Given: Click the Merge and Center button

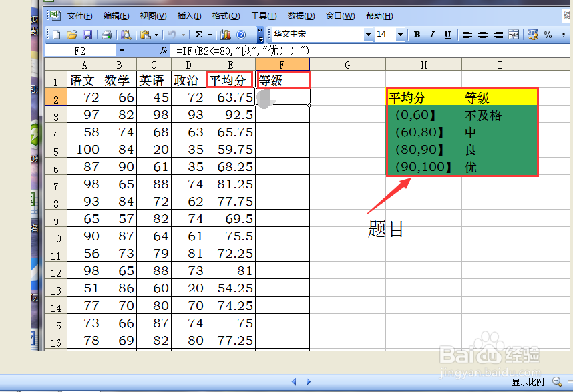Looking at the screenshot, I should point(514,35).
